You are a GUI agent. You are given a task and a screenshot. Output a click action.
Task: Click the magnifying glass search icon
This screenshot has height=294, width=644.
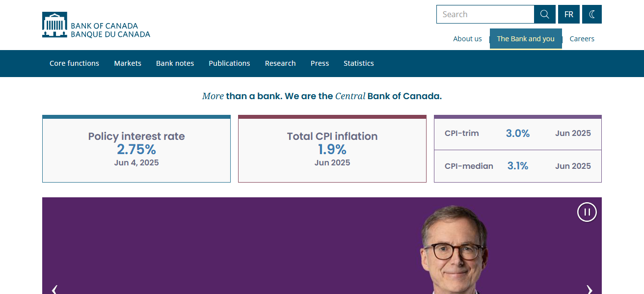coord(545,14)
